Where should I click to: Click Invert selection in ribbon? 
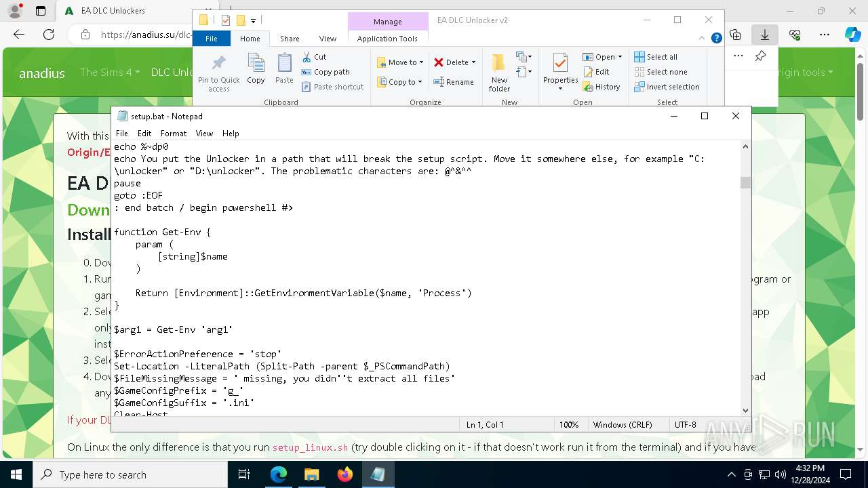[x=667, y=87]
